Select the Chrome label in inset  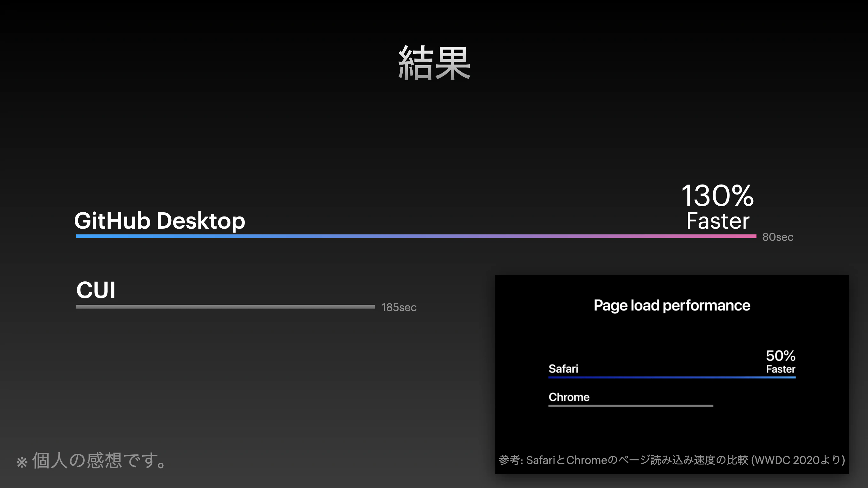pyautogui.click(x=569, y=397)
